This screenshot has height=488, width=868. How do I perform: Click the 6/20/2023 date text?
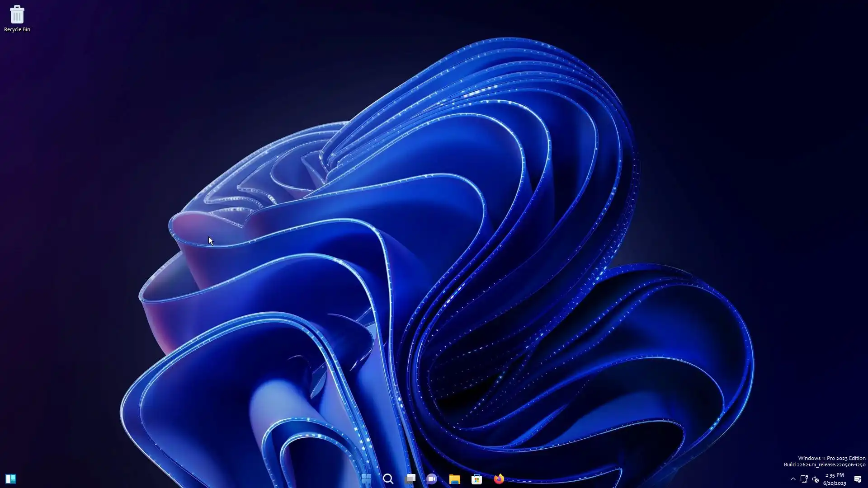click(834, 483)
